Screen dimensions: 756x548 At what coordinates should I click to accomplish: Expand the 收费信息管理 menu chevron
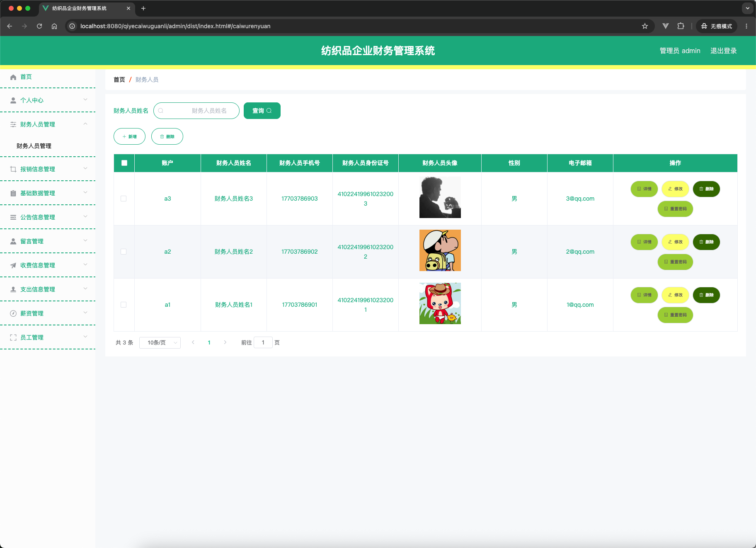coord(85,264)
